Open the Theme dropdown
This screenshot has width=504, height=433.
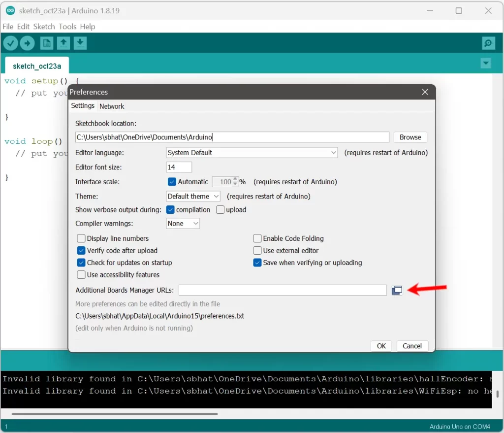(193, 196)
